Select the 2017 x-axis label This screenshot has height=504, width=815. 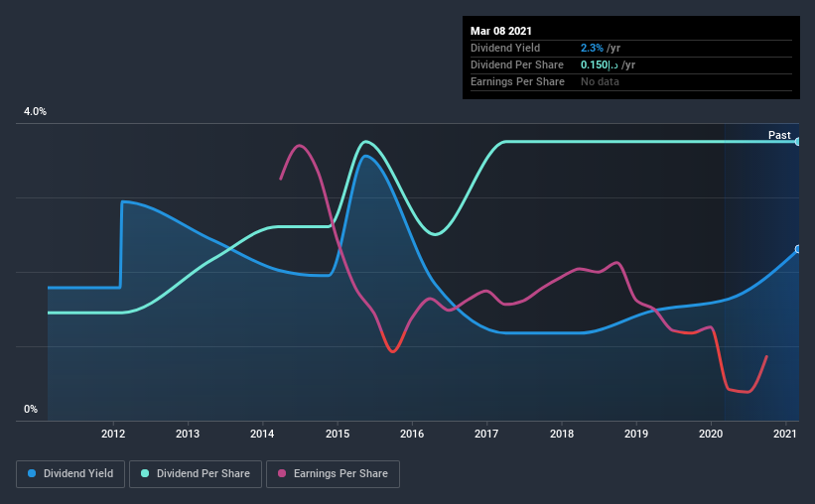click(486, 434)
